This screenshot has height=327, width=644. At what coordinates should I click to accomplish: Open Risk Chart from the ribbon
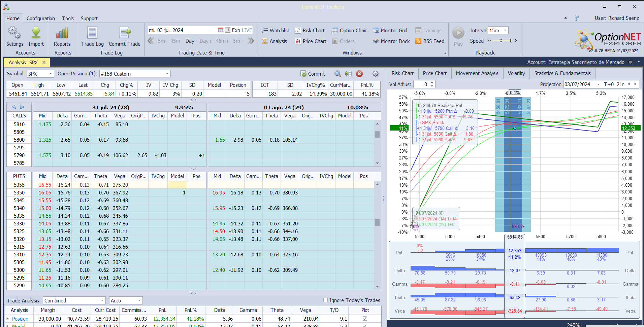[x=310, y=31]
